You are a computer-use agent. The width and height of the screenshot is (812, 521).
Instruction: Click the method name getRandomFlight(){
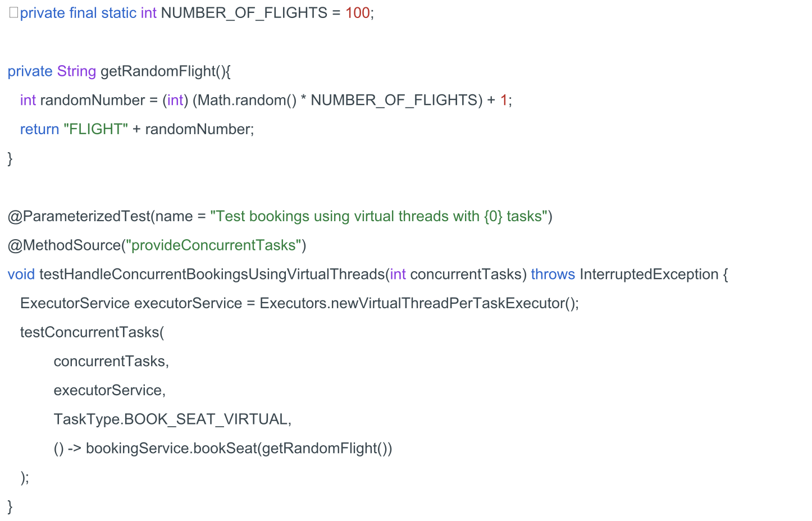166,71
